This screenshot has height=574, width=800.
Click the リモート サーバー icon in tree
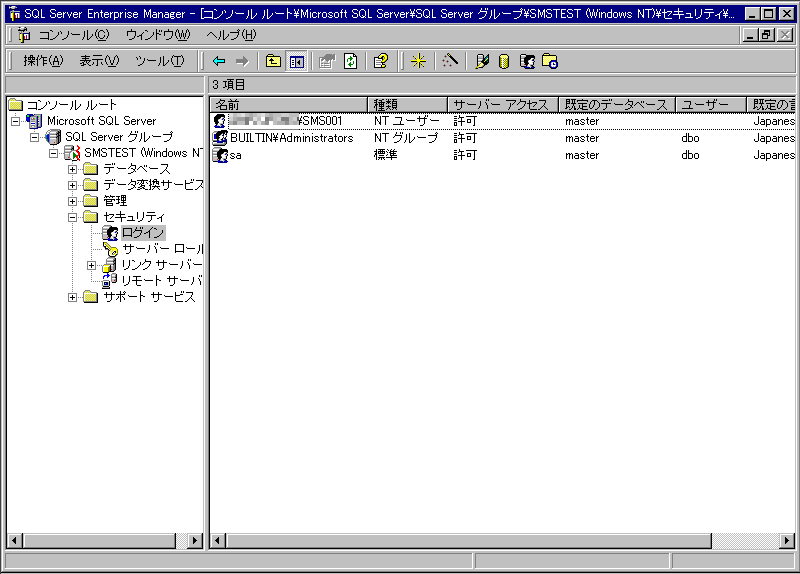109,281
